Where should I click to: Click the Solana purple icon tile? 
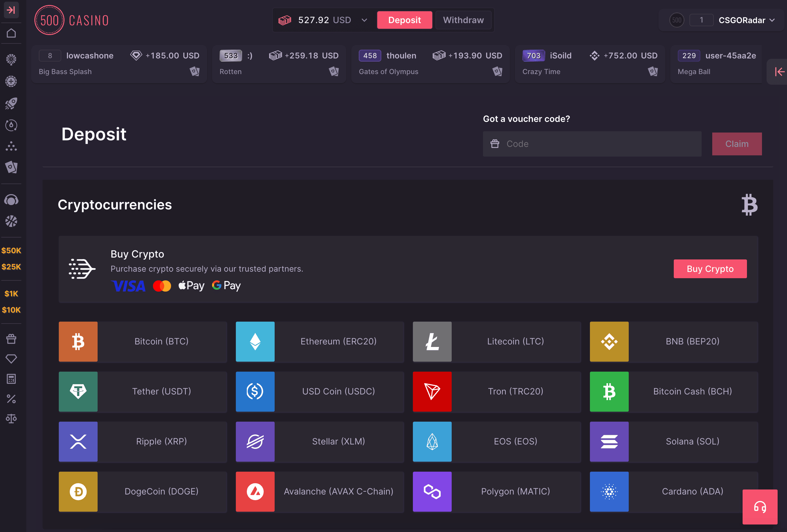(609, 442)
